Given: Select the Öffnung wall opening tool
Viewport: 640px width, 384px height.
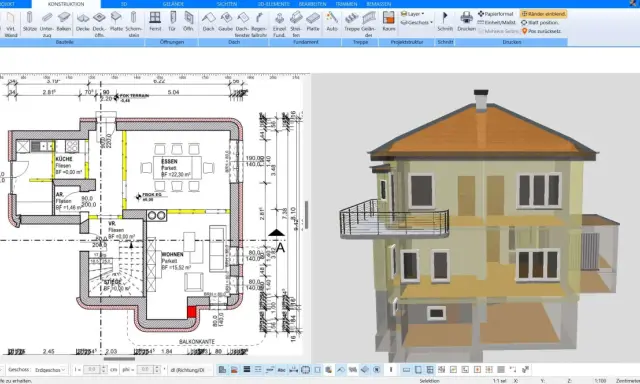Looking at the screenshot, I should [x=188, y=22].
